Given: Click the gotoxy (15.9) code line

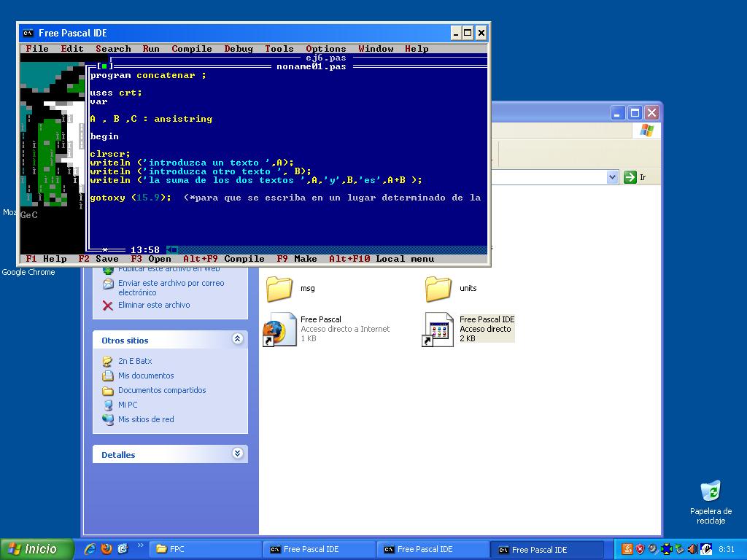Looking at the screenshot, I should 131,198.
